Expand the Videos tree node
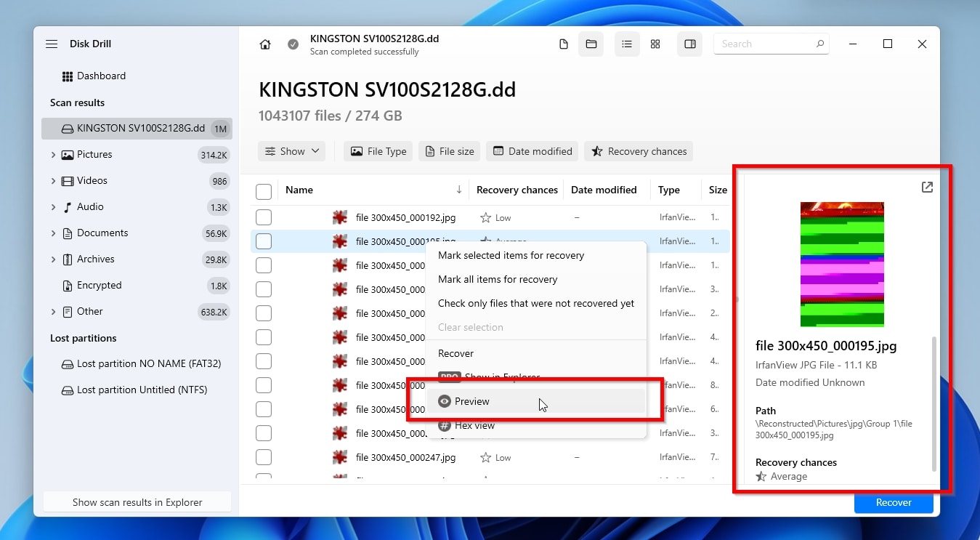The height and width of the screenshot is (540, 980). [53, 181]
